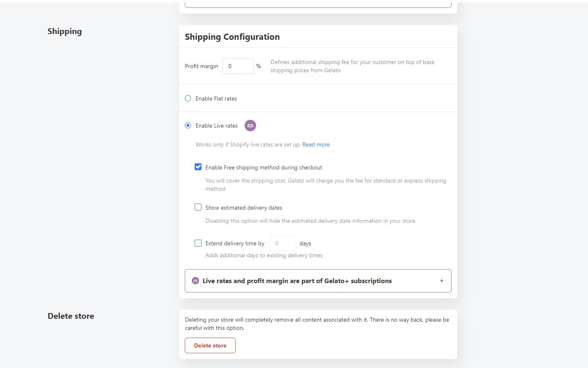Enable Extend delivery time by checkbox
The height and width of the screenshot is (368, 588).
[198, 243]
